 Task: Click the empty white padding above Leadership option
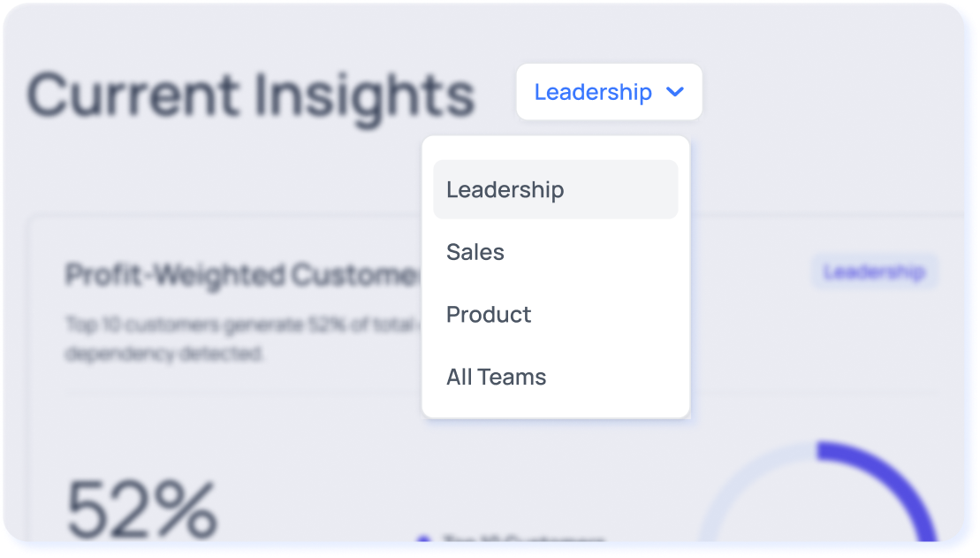pyautogui.click(x=555, y=148)
